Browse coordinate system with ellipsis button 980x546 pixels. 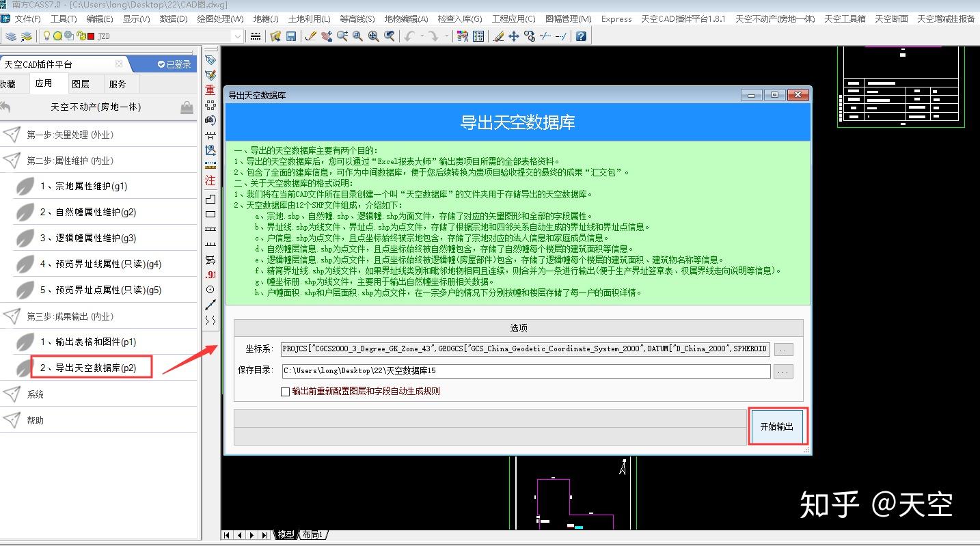point(783,349)
